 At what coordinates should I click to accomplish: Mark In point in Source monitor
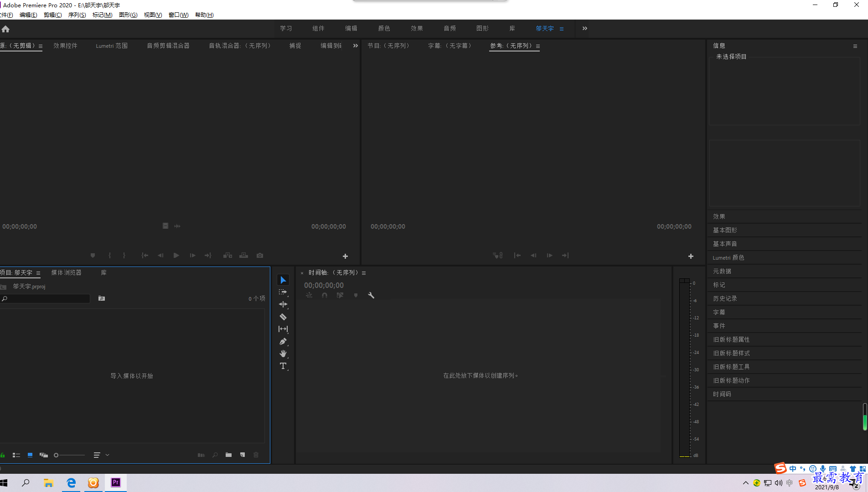pyautogui.click(x=109, y=256)
